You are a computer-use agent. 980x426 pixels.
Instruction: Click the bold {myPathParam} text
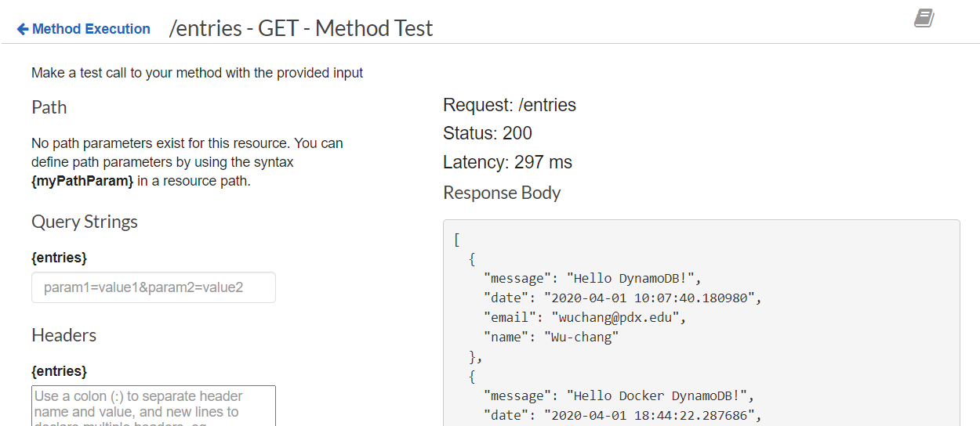pyautogui.click(x=82, y=181)
